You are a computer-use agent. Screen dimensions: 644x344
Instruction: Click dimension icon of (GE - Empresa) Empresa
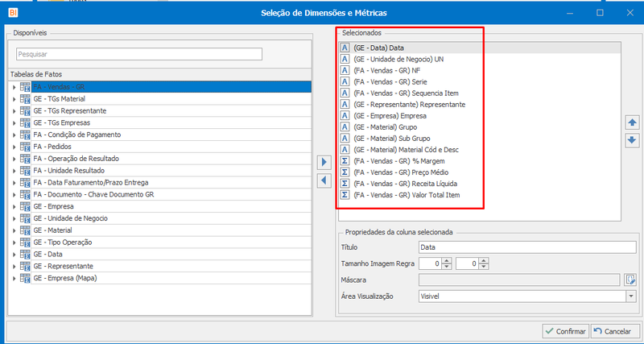[345, 115]
